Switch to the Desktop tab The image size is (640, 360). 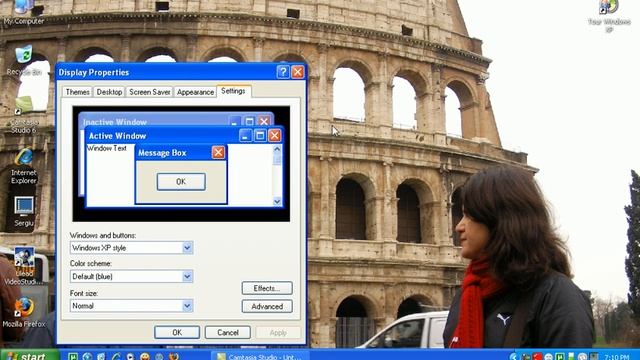coord(109,92)
